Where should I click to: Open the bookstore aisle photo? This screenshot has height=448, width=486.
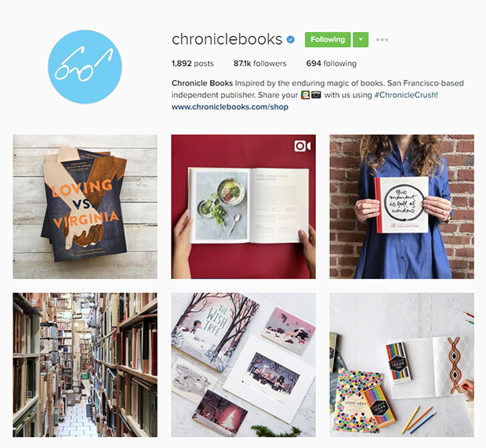pos(85,365)
